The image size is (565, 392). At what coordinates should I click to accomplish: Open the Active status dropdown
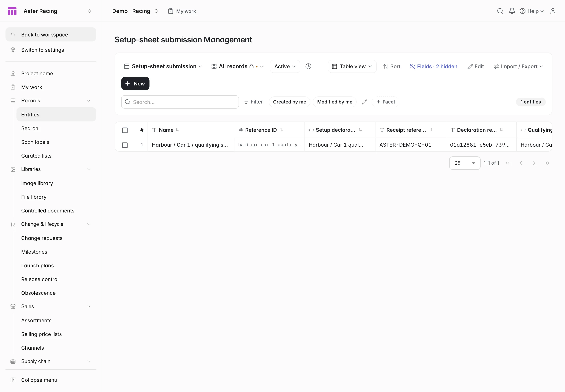coord(285,66)
